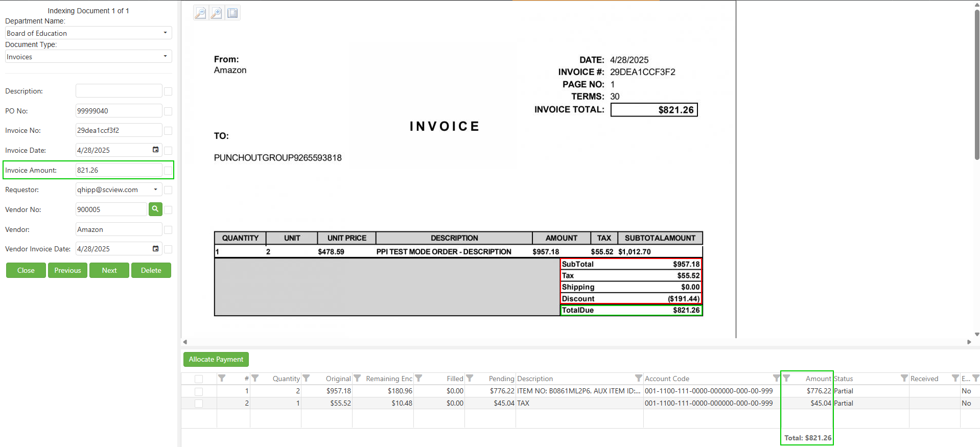The image size is (980, 447).
Task: Tick the checkbox beside the Invoice No field
Action: [168, 131]
